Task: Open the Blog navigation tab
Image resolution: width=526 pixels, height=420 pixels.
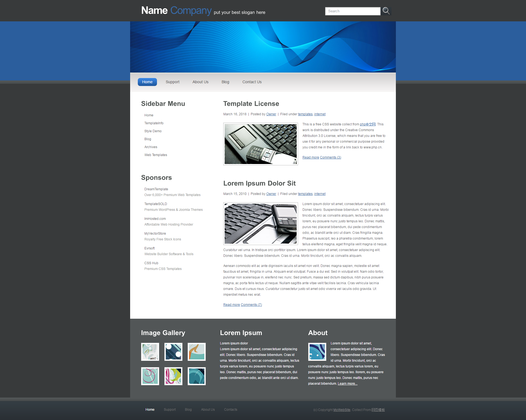Action: [225, 82]
